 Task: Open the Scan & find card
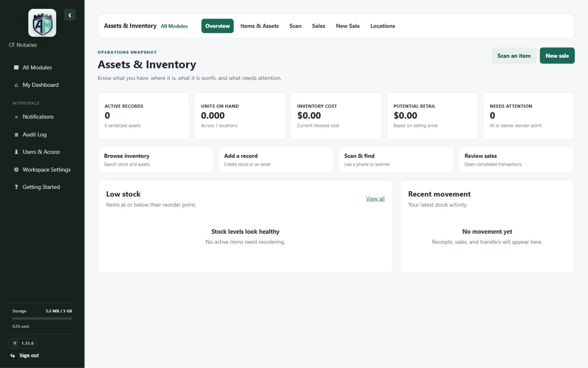pos(396,160)
